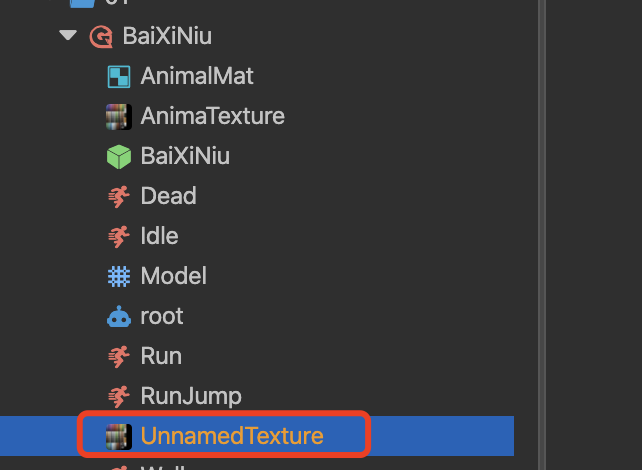Click the AnimaTexture texture icon
This screenshot has height=470, width=642.
click(x=119, y=116)
